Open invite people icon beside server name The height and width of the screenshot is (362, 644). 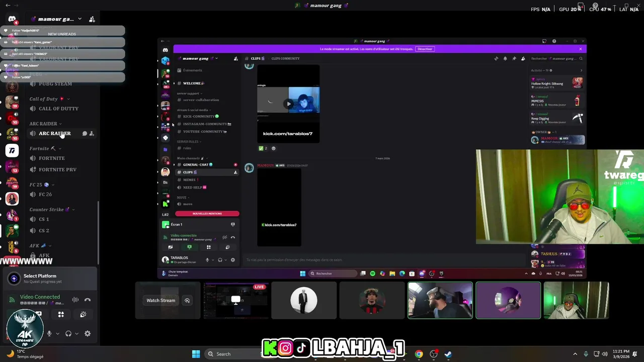coord(92,19)
